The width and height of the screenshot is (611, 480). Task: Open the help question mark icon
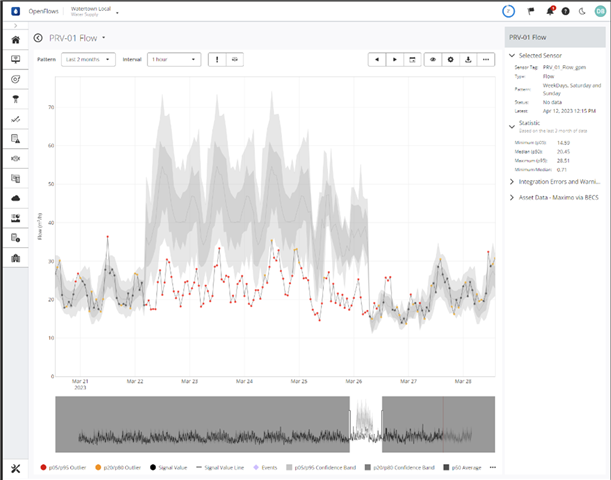[x=565, y=12]
